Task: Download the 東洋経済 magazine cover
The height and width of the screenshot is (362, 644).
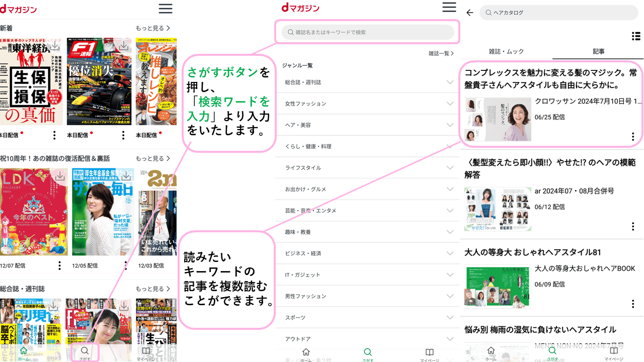Action: (x=56, y=46)
